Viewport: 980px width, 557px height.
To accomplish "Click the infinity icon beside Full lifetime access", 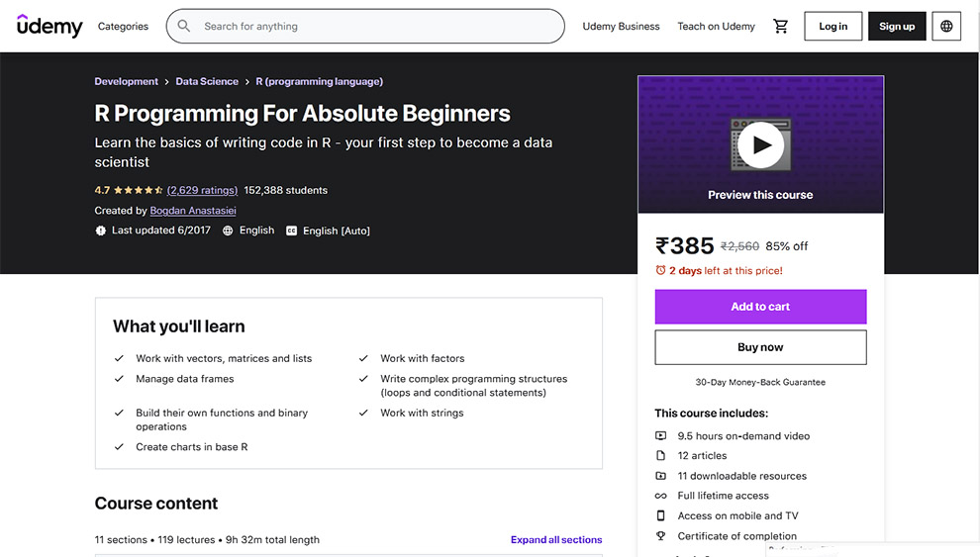I will pyautogui.click(x=660, y=496).
